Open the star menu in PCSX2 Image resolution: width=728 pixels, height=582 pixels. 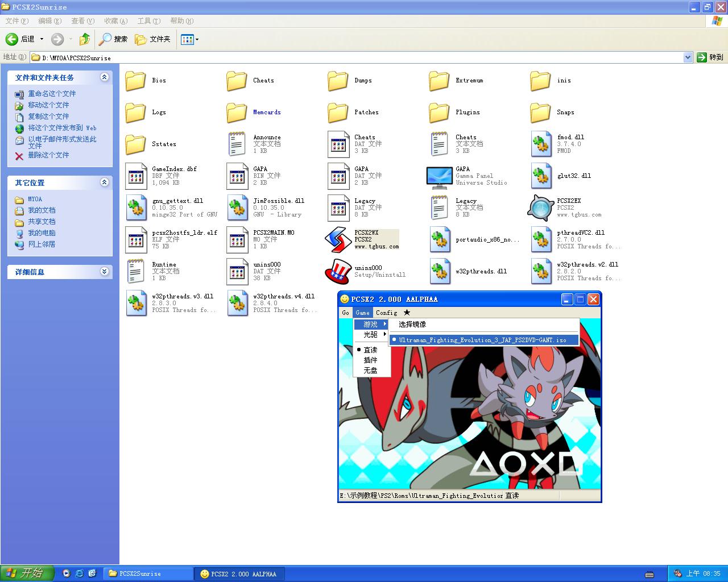point(407,313)
